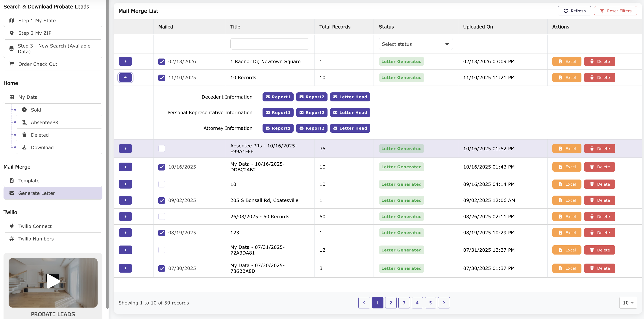Screen dimensions: 644x319
Task: Delete the 205 S Bonsall Rd entry
Action: (599, 200)
